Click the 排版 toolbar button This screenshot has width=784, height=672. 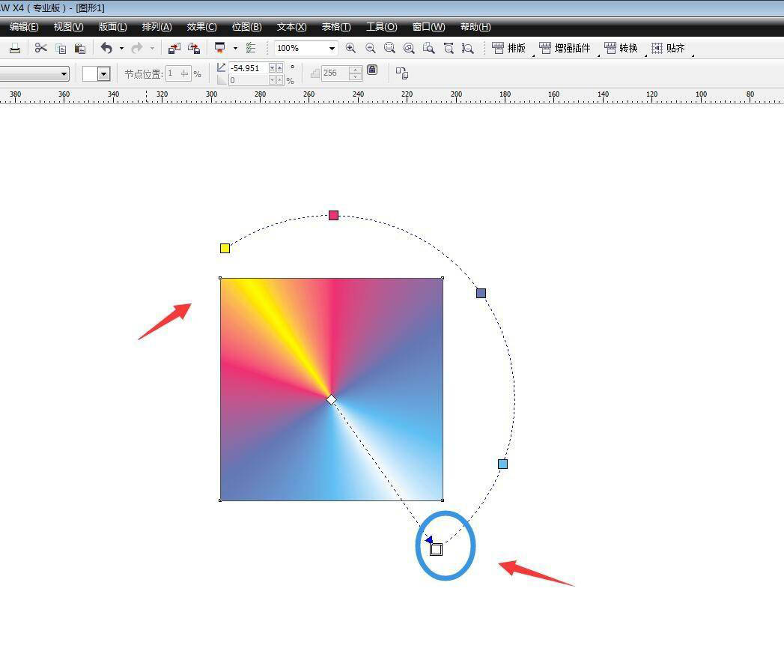coord(509,48)
